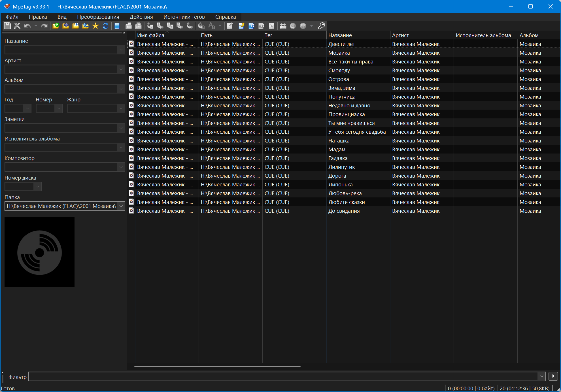561x392 pixels.
Task: Apply filter with the play arrow button
Action: tap(553, 376)
